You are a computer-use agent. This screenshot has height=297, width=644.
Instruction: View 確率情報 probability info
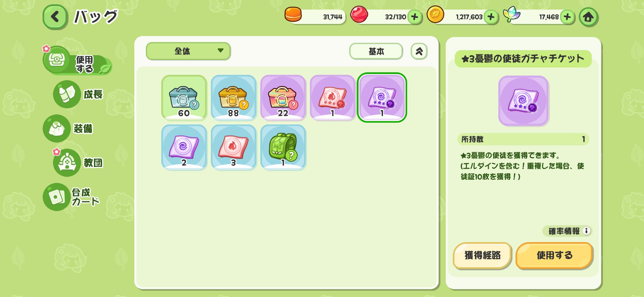pyautogui.click(x=567, y=231)
